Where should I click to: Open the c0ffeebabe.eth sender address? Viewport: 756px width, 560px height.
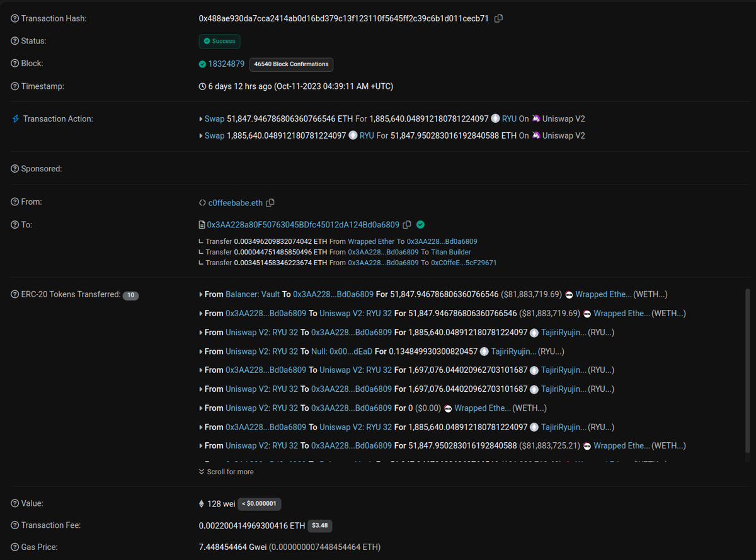(235, 203)
